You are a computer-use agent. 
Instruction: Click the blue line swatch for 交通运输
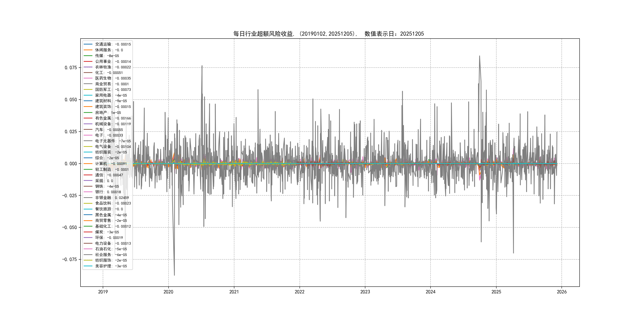click(88, 44)
